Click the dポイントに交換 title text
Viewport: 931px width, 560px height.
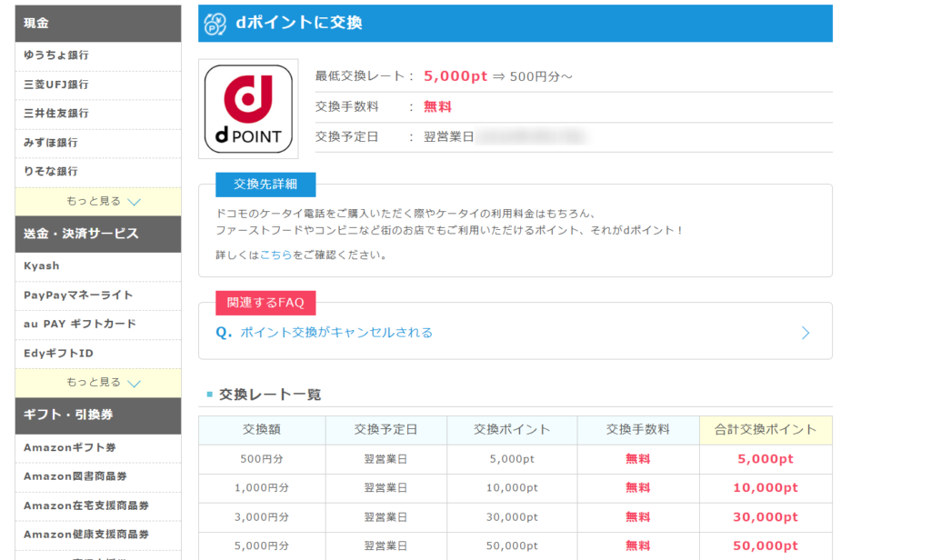[298, 23]
